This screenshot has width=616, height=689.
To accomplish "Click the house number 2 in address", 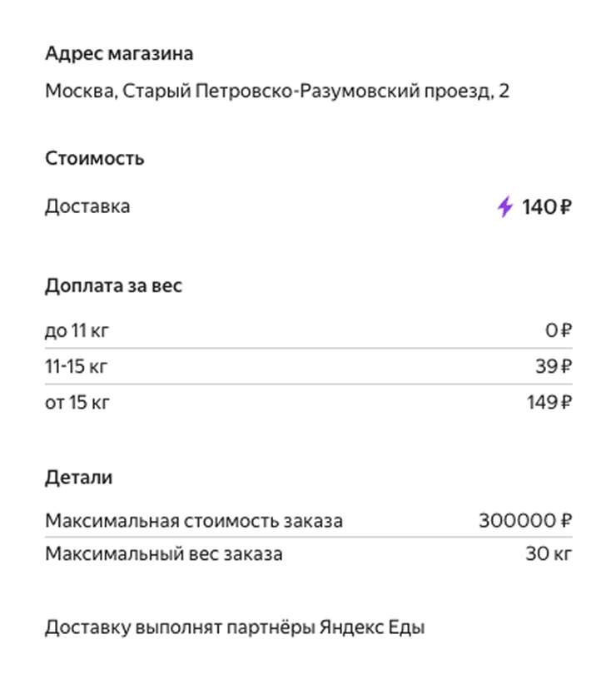I will click(504, 92).
